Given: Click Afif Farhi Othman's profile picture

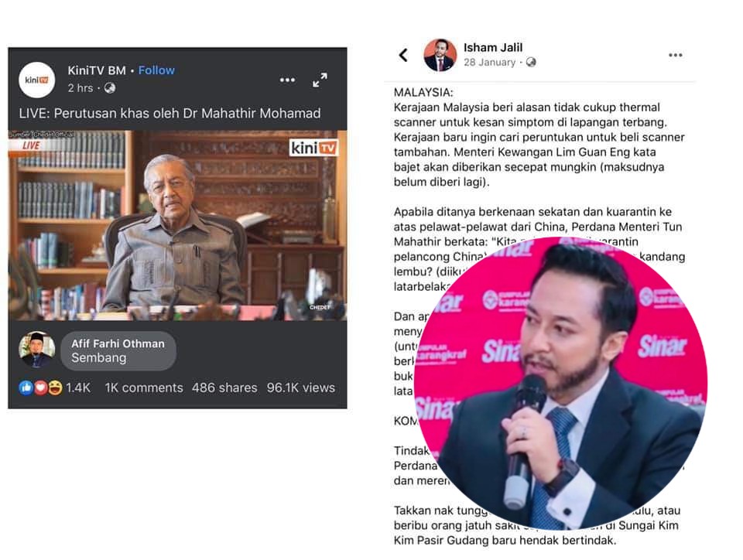Looking at the screenshot, I should click(x=37, y=350).
